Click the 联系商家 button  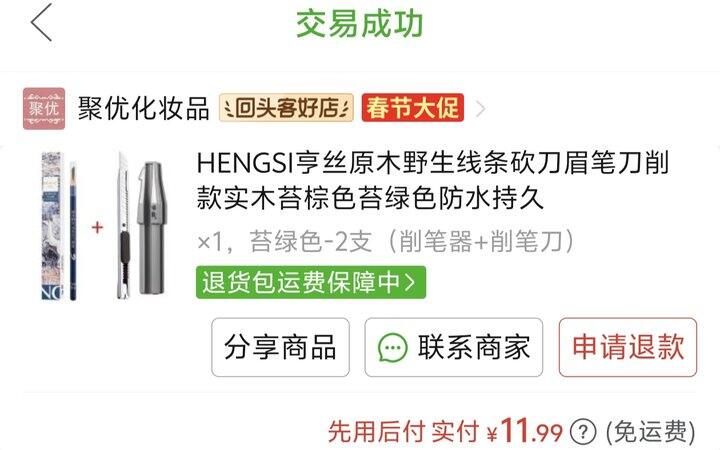[454, 347]
